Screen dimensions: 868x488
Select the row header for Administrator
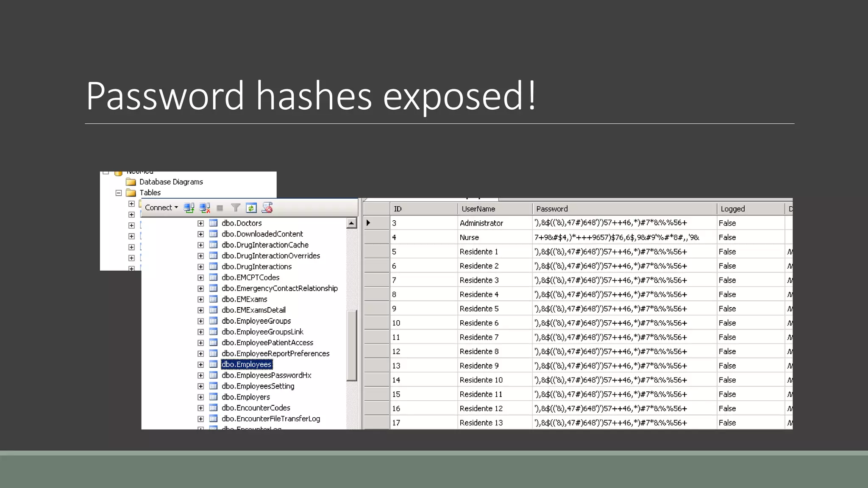pyautogui.click(x=376, y=223)
